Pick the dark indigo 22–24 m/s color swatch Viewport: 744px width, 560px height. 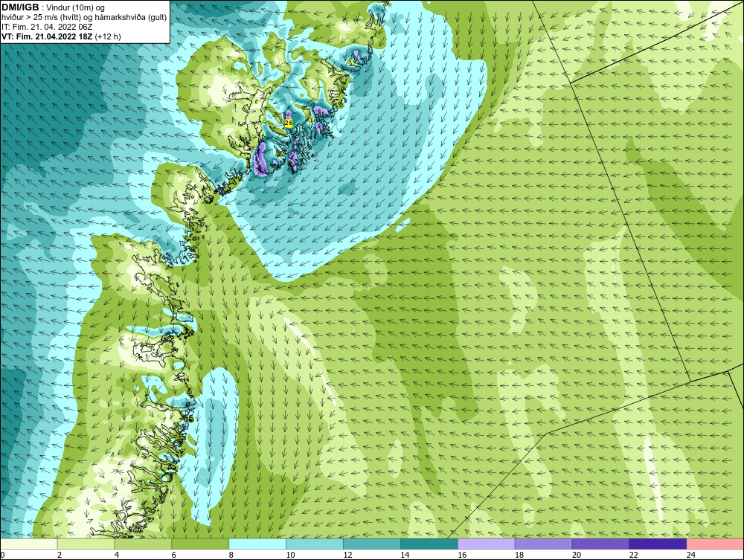pyautogui.click(x=658, y=544)
